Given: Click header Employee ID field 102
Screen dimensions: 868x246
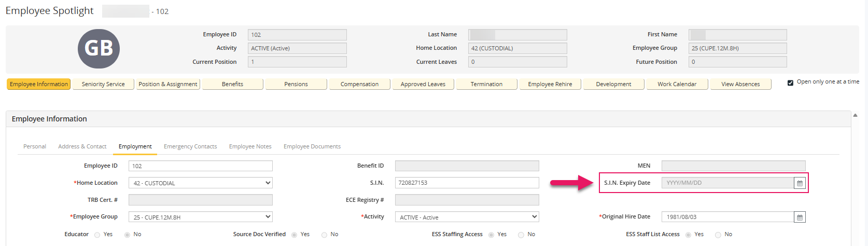Looking at the screenshot, I should [x=297, y=35].
